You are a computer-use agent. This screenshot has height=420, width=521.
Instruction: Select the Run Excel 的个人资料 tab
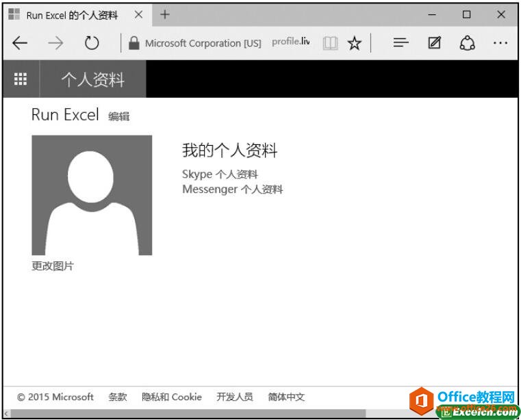78,15
